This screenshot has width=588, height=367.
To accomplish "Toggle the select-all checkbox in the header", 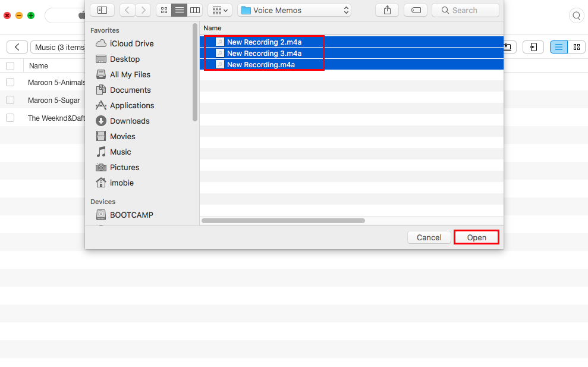I will point(10,66).
